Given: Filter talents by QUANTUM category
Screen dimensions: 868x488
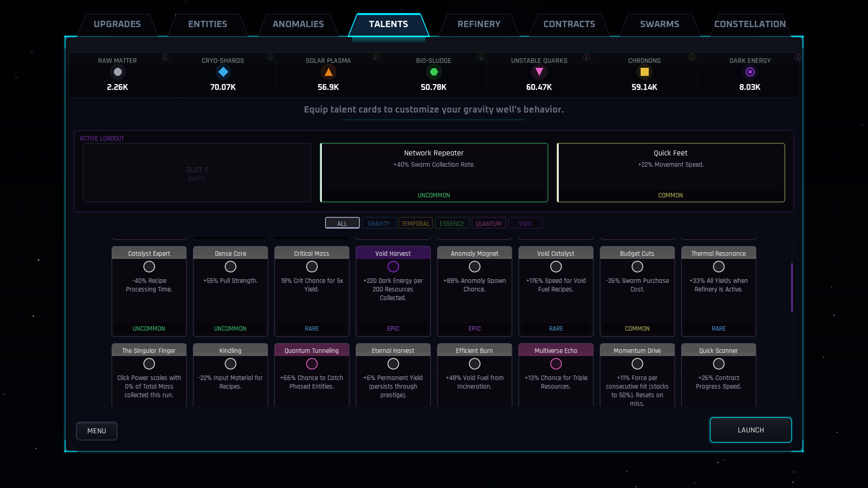Looking at the screenshot, I should click(x=489, y=223).
